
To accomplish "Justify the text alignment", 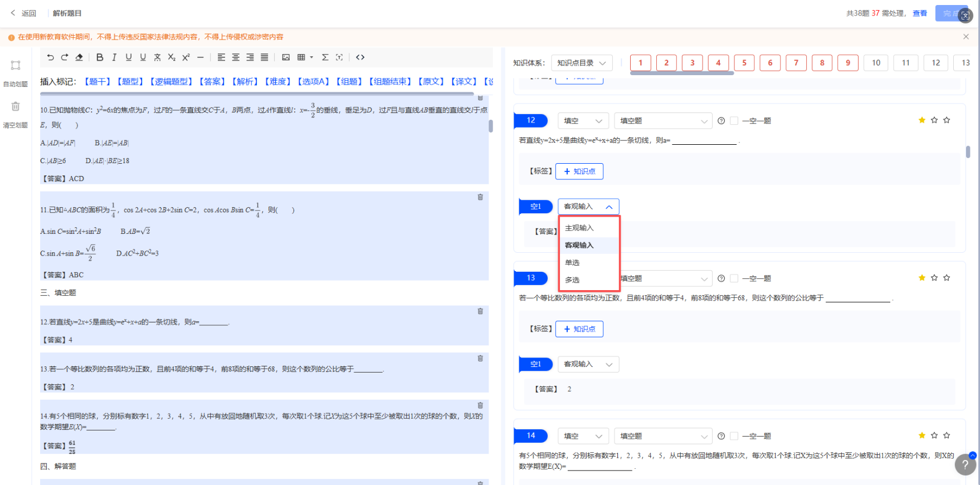I will point(265,57).
